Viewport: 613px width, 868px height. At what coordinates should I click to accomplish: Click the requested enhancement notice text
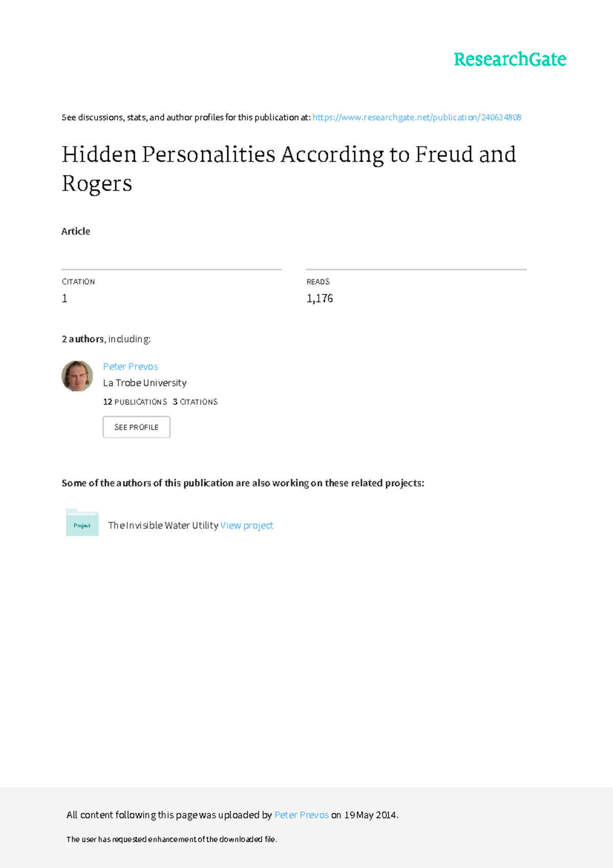pos(172,839)
